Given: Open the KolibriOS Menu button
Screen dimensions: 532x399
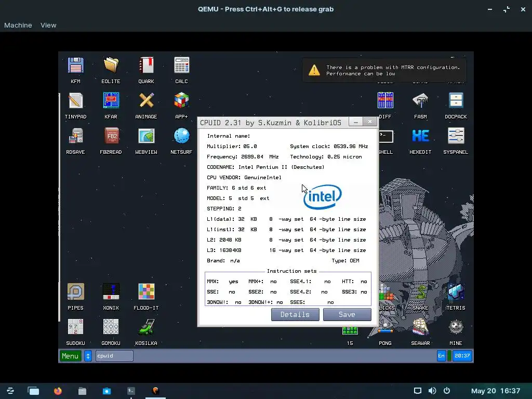Looking at the screenshot, I should tap(70, 356).
